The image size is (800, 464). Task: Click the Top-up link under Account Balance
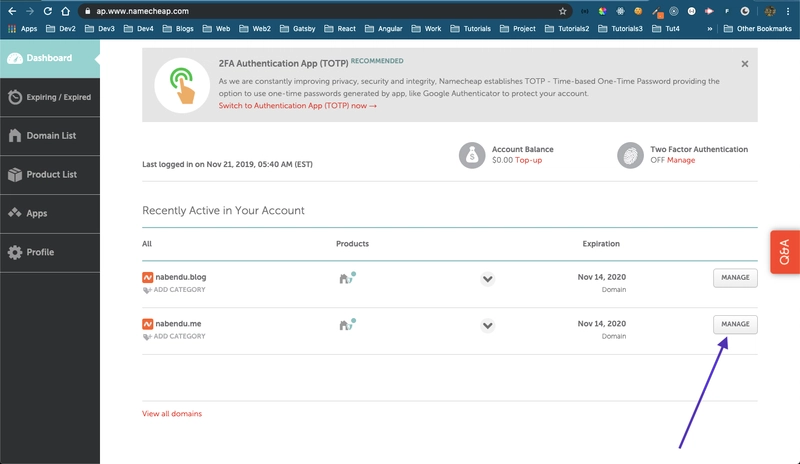(528, 160)
